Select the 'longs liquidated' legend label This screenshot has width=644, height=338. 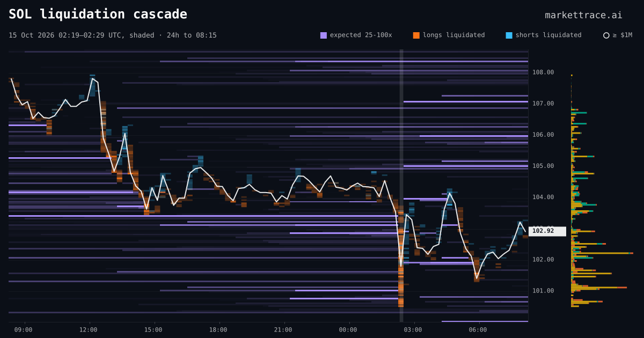(x=453, y=35)
